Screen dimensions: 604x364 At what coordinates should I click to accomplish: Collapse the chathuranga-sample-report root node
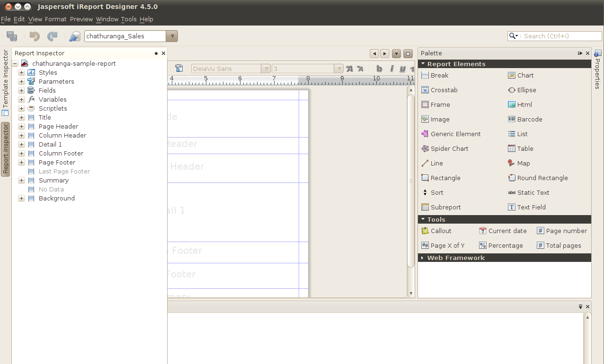click(15, 64)
